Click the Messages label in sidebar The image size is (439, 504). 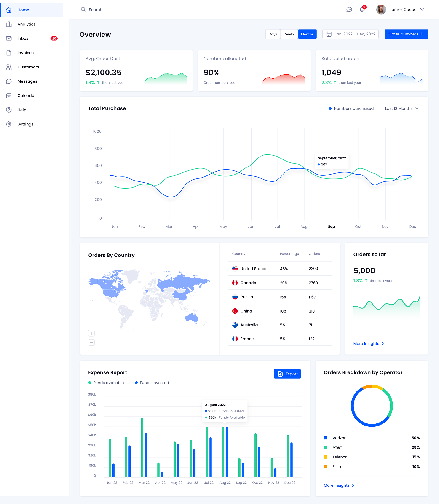click(x=27, y=81)
